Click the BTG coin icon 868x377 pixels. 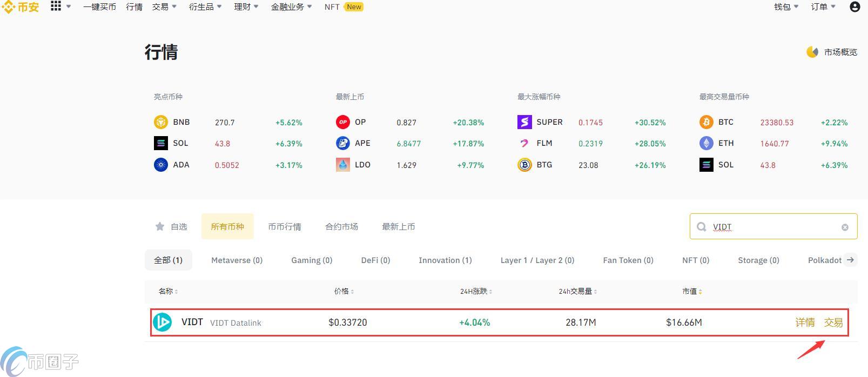(x=524, y=165)
